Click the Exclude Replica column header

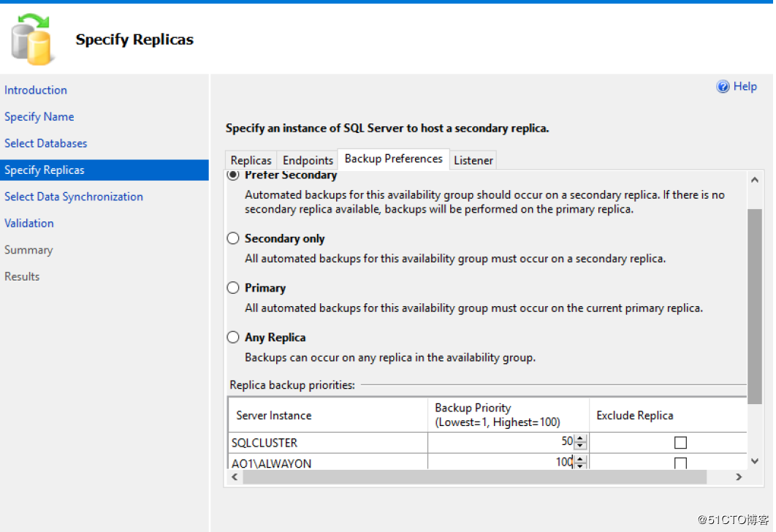(x=668, y=415)
